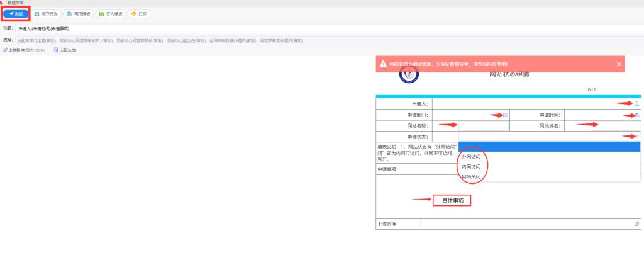
Task: Expand the 申请状态 dropdown arrow
Action: (636, 136)
